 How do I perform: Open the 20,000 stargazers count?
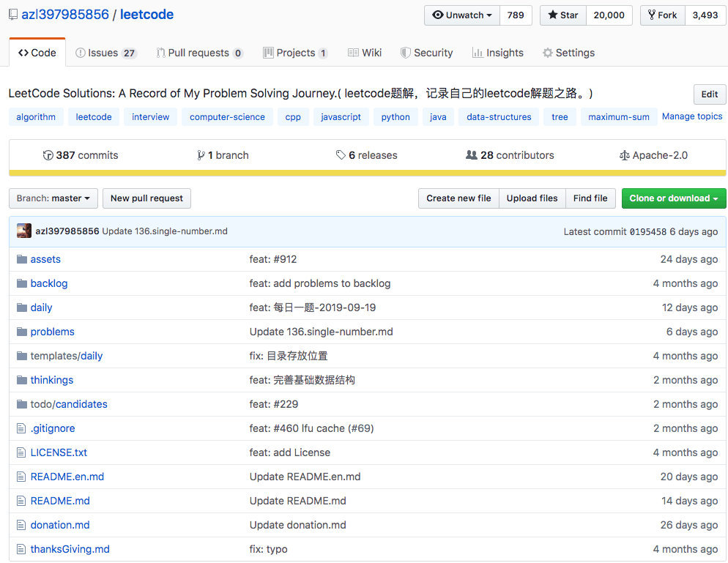pos(609,15)
